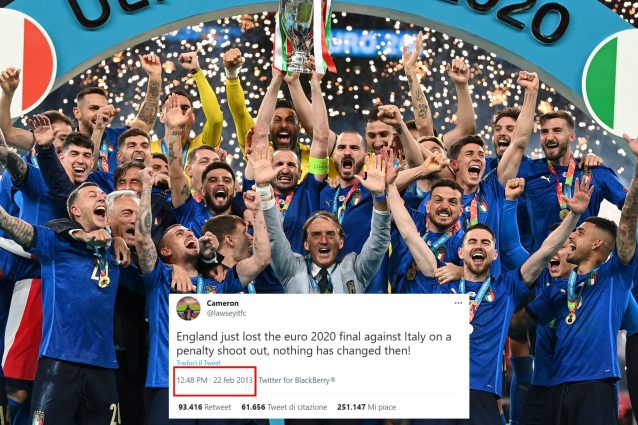
Task: Show the 251.147 Mi piace list
Action: point(366,407)
